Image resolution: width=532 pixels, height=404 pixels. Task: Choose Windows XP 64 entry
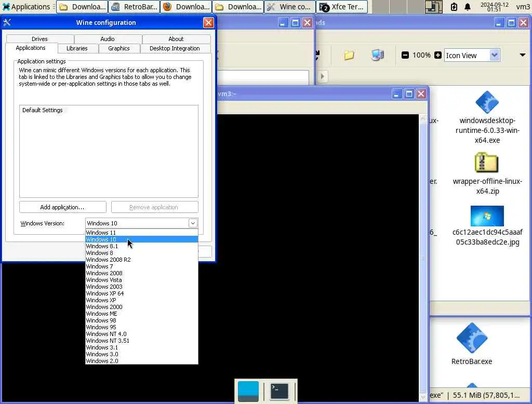coord(141,294)
